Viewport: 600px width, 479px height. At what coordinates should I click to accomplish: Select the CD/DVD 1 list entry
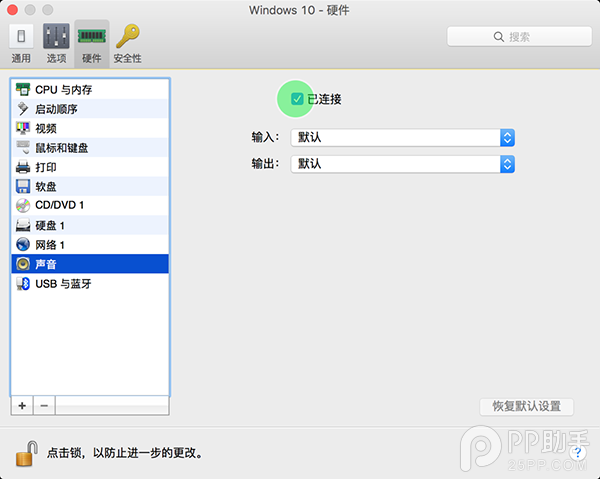[x=90, y=205]
